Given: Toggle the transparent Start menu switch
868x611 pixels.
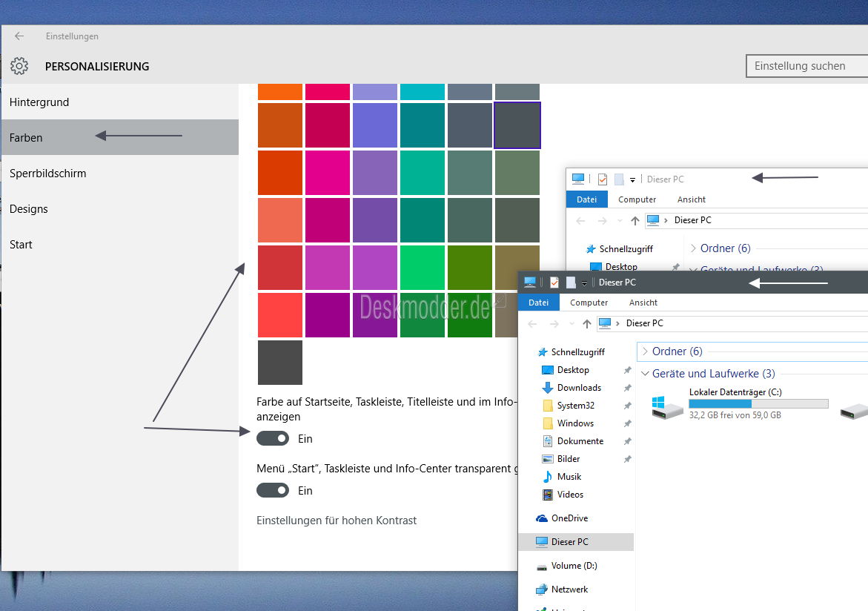Looking at the screenshot, I should pos(273,490).
